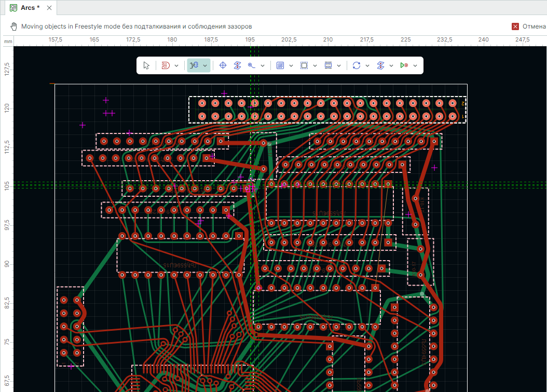Expand the hatched fill tool dropdown

click(291, 65)
